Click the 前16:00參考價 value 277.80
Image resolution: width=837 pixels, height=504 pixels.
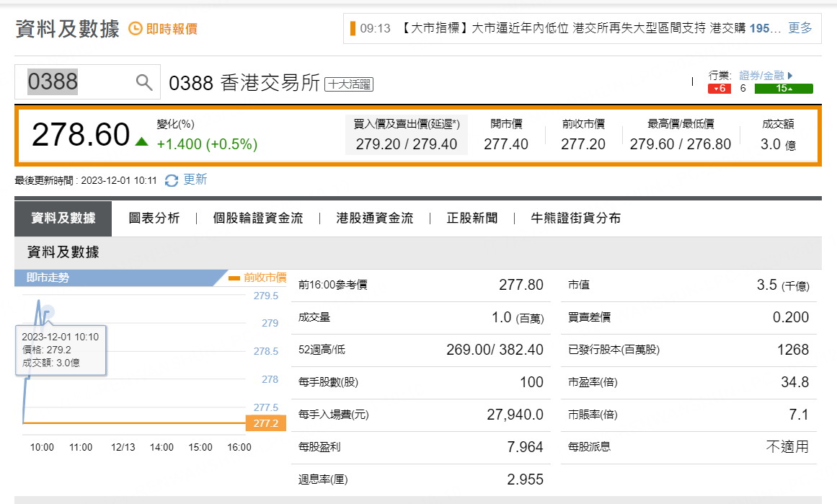click(521, 285)
